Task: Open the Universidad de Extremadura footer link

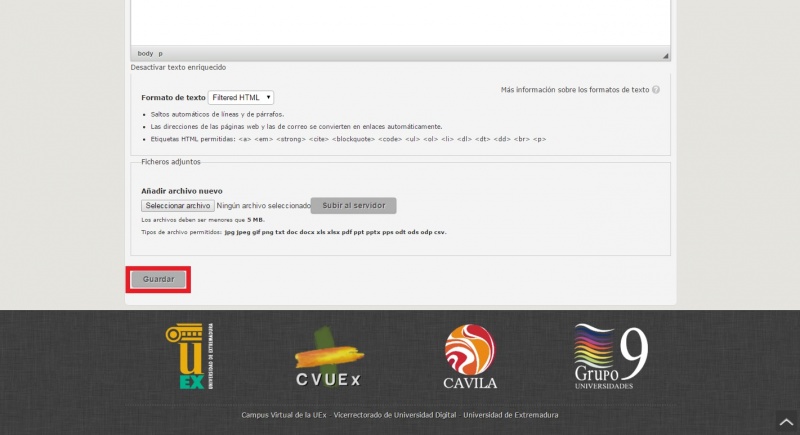Action: pos(510,415)
